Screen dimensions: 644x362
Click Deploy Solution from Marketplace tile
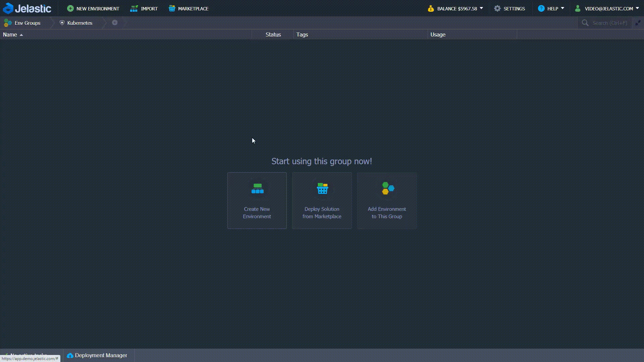[322, 200]
